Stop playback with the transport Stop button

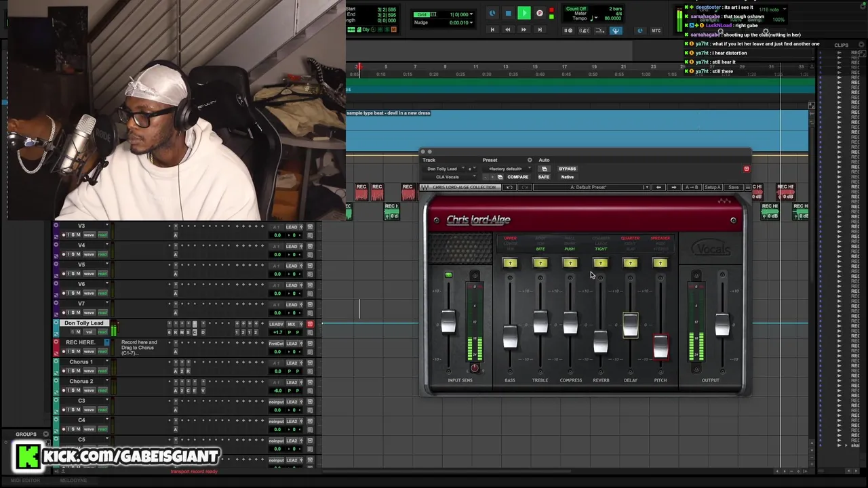pos(509,13)
